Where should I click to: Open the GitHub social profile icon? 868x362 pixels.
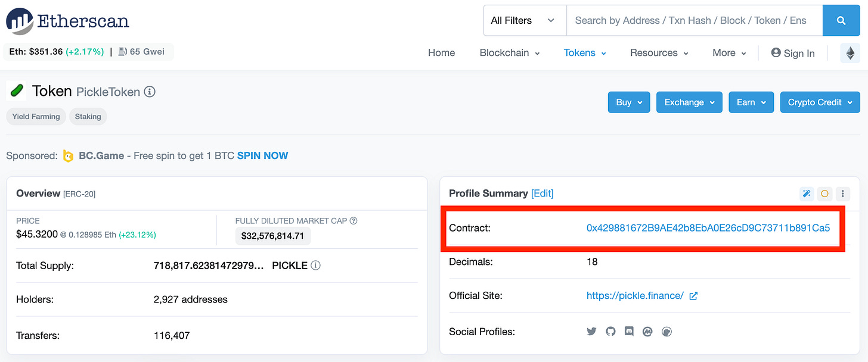coord(610,332)
